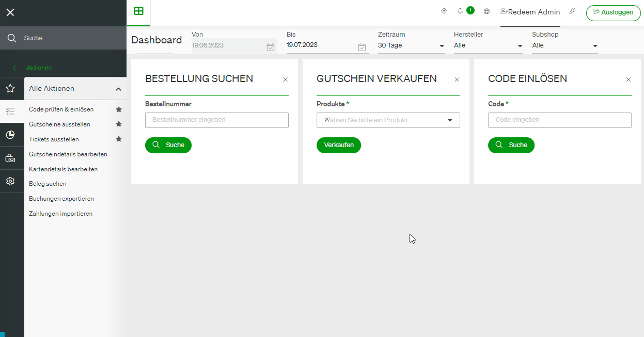
Task: Click the Bestellnummer input field
Action: click(x=217, y=120)
